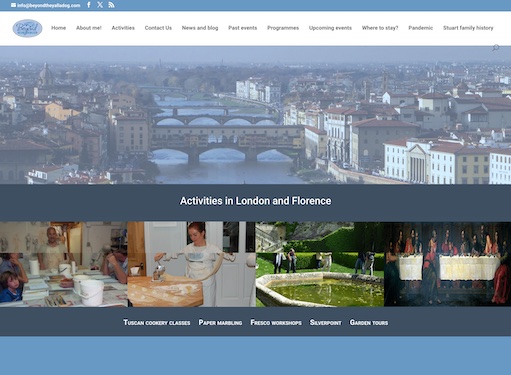Go to Upcoming events
Image resolution: width=511 pixels, height=375 pixels.
(330, 28)
